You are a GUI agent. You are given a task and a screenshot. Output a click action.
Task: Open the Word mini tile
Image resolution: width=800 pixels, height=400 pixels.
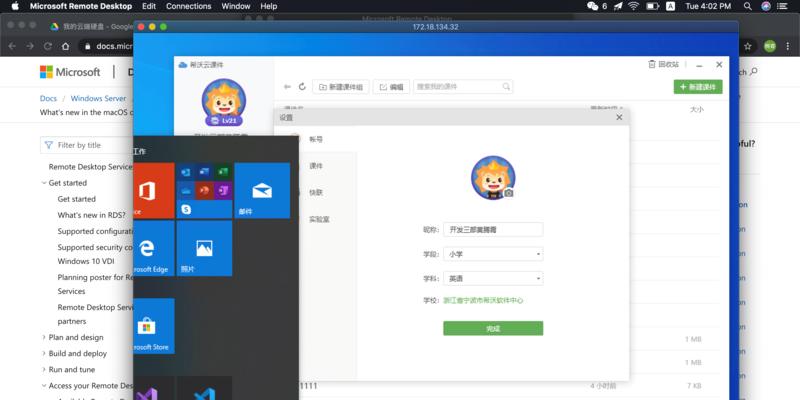[205, 172]
